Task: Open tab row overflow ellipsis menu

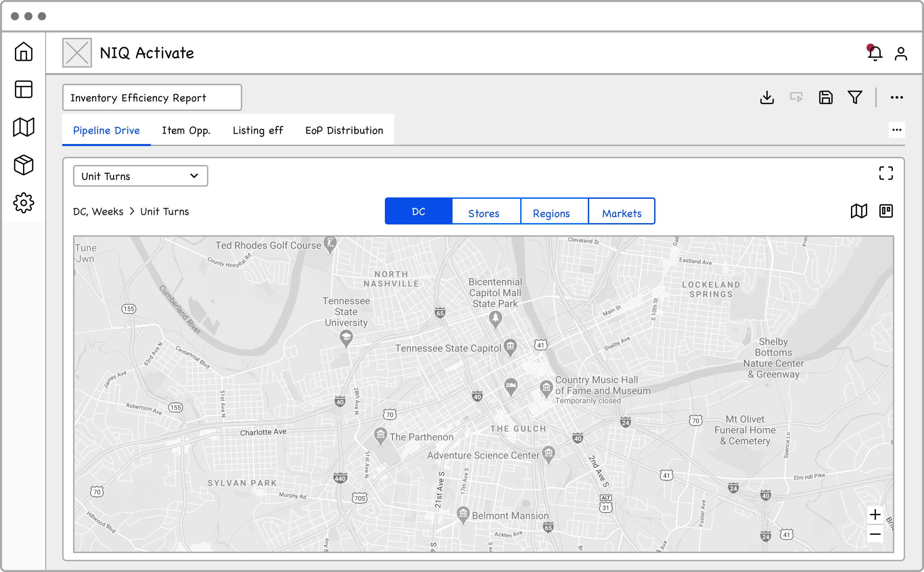Action: tap(897, 130)
